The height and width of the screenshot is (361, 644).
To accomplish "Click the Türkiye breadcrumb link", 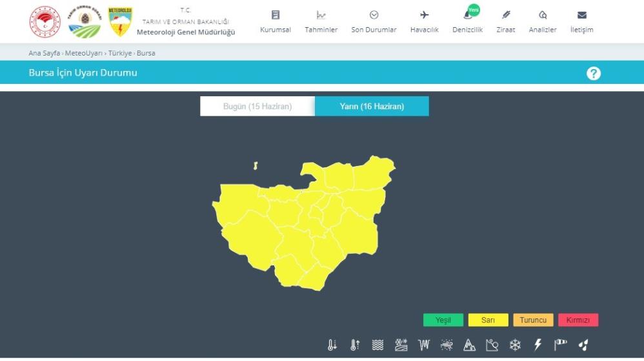I will [x=119, y=53].
